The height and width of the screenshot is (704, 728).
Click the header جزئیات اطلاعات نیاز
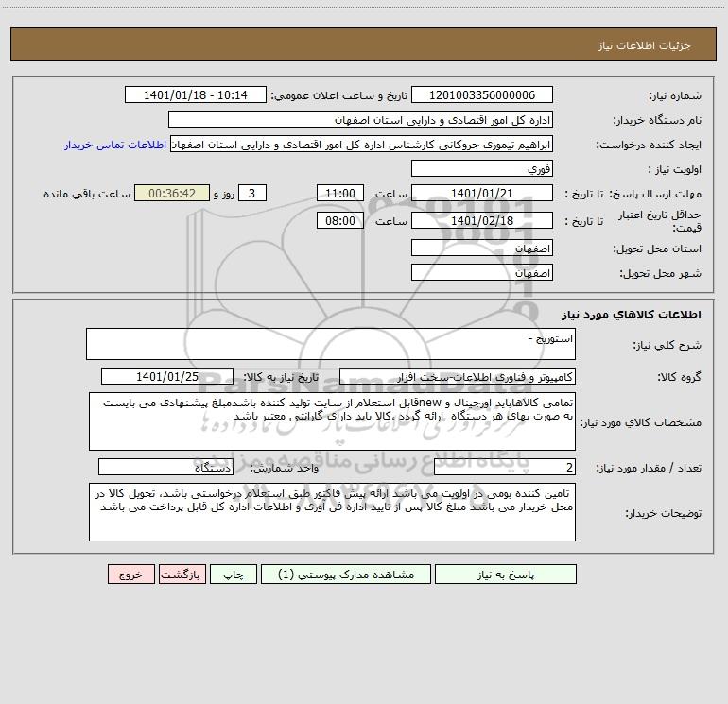pos(645,45)
